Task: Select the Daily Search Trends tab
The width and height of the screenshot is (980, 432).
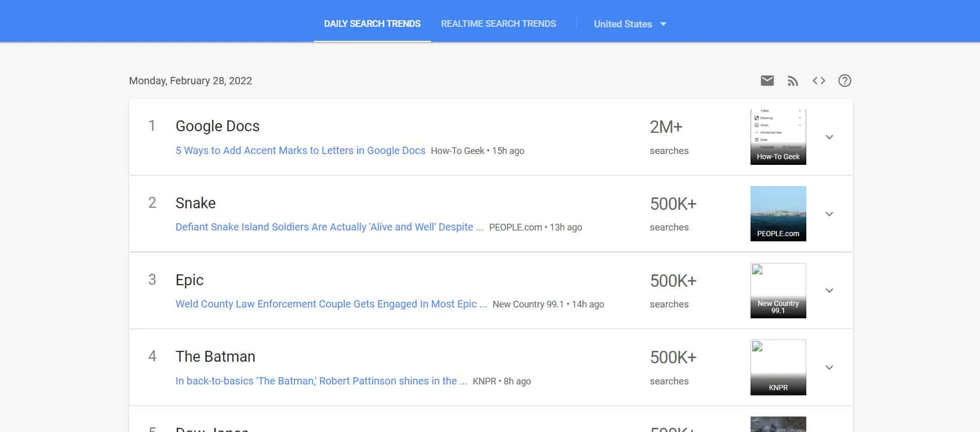Action: tap(372, 24)
